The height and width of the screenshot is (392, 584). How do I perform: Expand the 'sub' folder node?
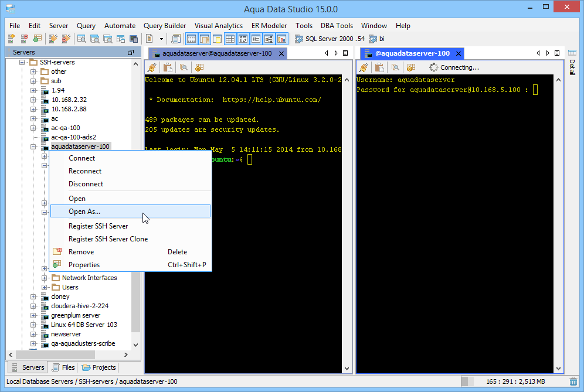(33, 81)
